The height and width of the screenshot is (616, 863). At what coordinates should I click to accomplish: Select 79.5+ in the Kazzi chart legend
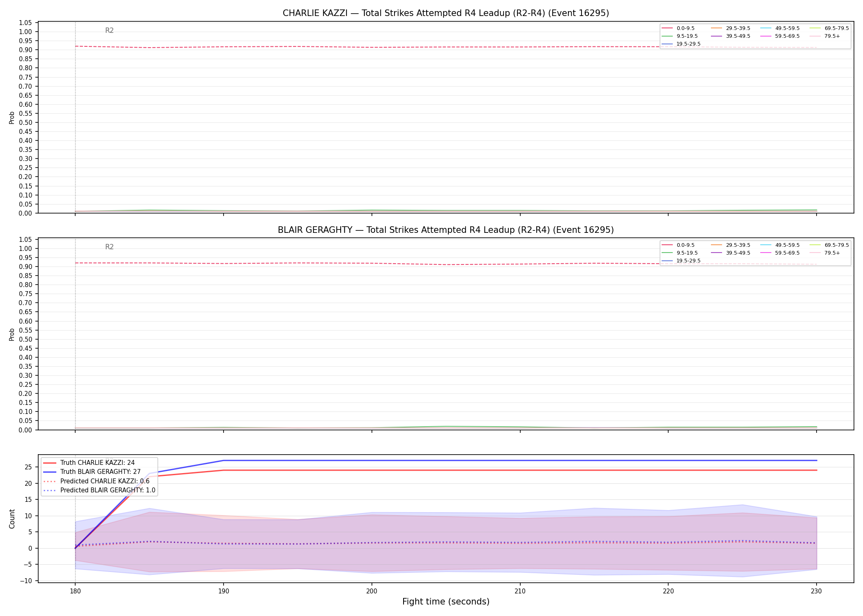coord(832,36)
